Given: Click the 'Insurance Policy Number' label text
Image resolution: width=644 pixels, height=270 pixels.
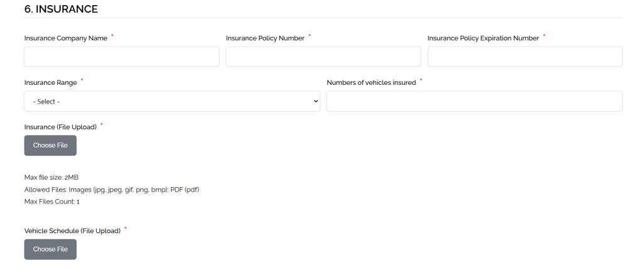Looking at the screenshot, I should [x=265, y=38].
